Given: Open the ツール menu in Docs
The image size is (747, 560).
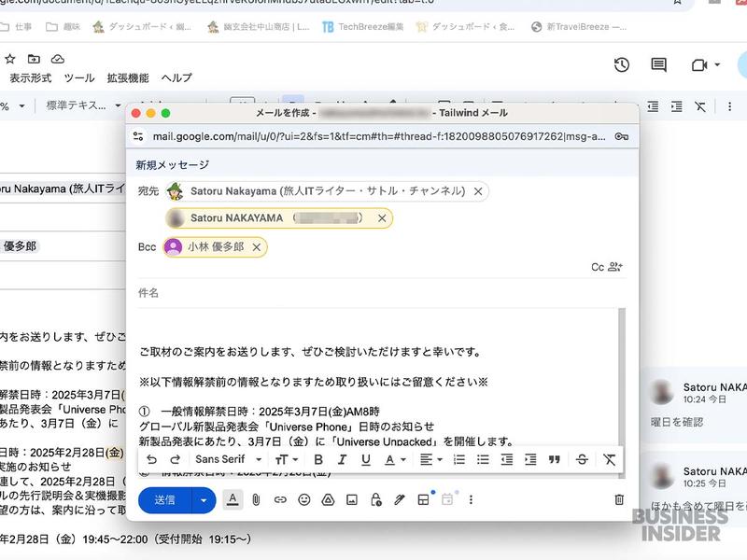Looking at the screenshot, I should point(79,78).
